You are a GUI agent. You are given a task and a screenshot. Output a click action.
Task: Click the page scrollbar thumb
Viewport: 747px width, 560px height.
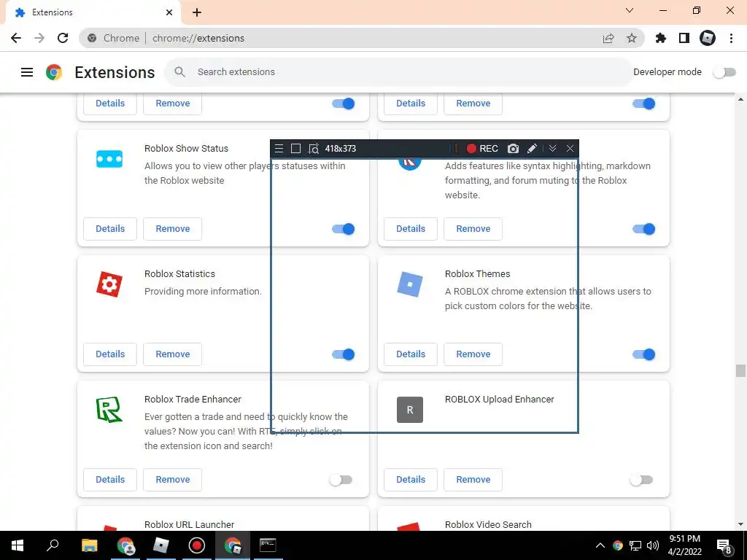click(x=740, y=370)
